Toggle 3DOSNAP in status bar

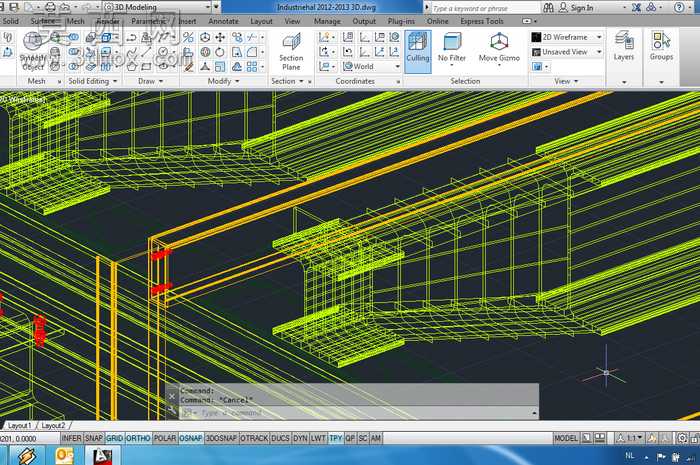click(x=222, y=438)
